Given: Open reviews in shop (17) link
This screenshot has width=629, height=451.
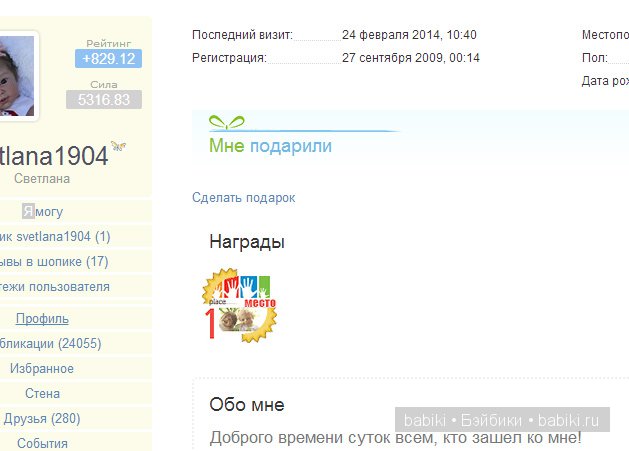Looking at the screenshot, I should coord(54,262).
